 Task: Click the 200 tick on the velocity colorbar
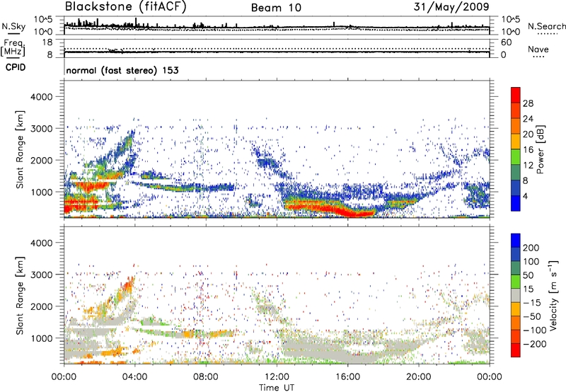tap(531, 248)
